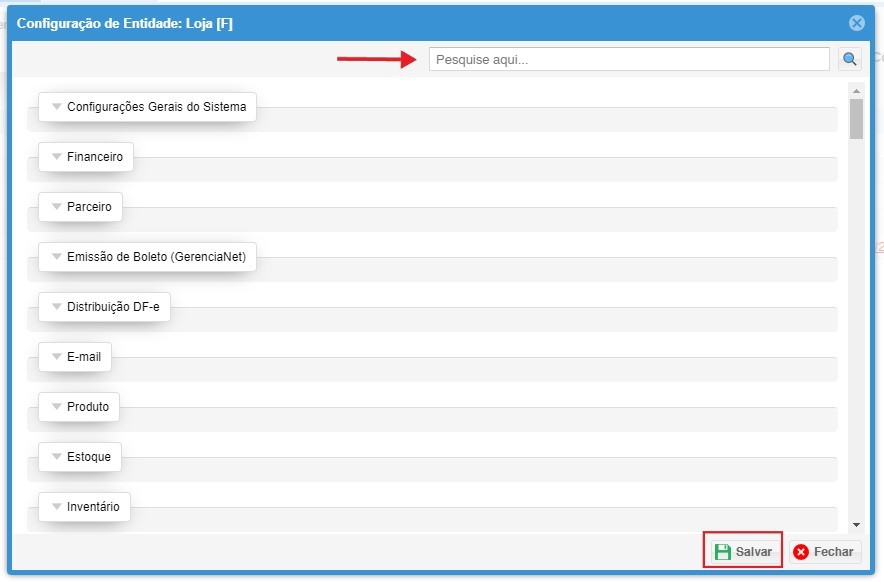
Task: Click the Salvar button
Action: pyautogui.click(x=743, y=552)
